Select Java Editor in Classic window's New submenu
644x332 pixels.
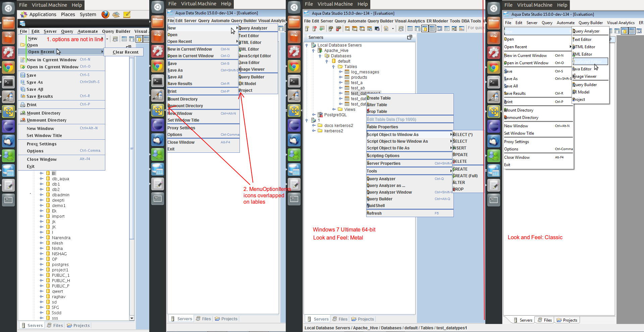click(x=590, y=69)
